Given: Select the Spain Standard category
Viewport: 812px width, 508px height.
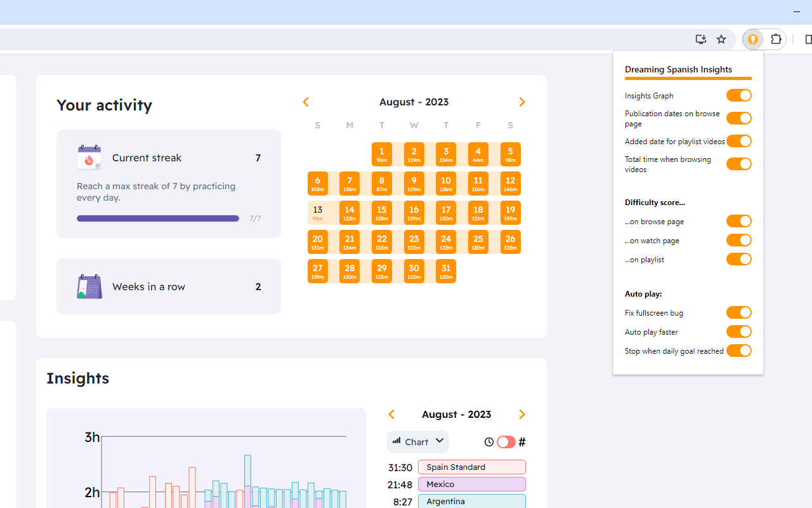Looking at the screenshot, I should coord(471,467).
